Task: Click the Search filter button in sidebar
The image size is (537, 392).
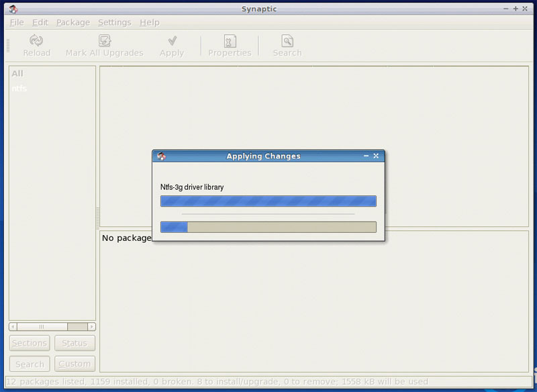Action: [x=30, y=364]
